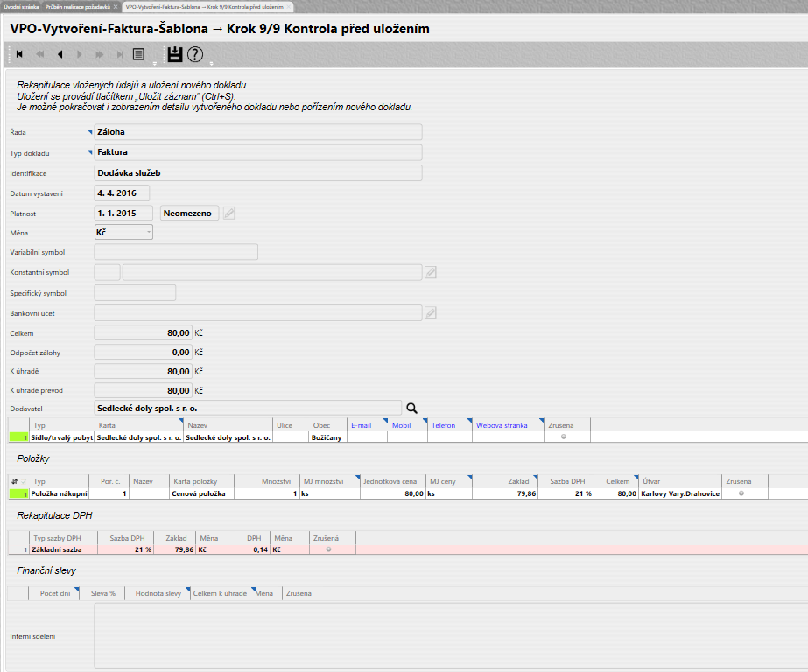Click the Webová stránka column header link

click(502, 425)
